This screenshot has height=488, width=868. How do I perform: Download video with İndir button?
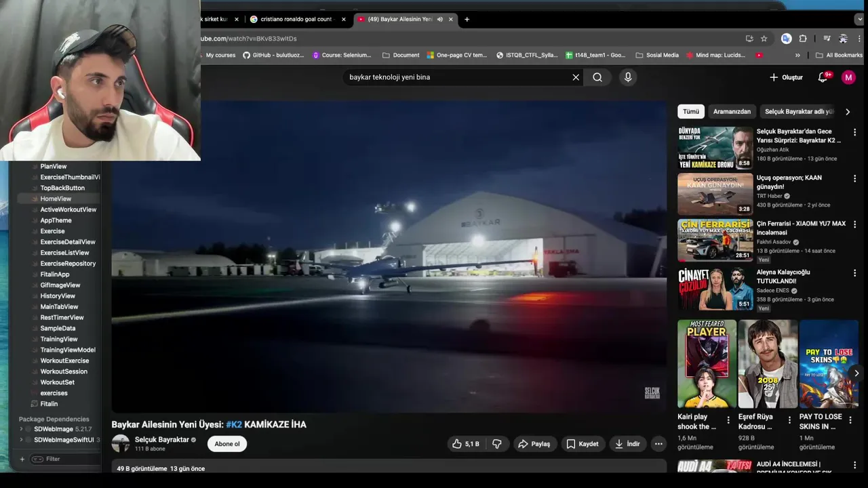627,444
